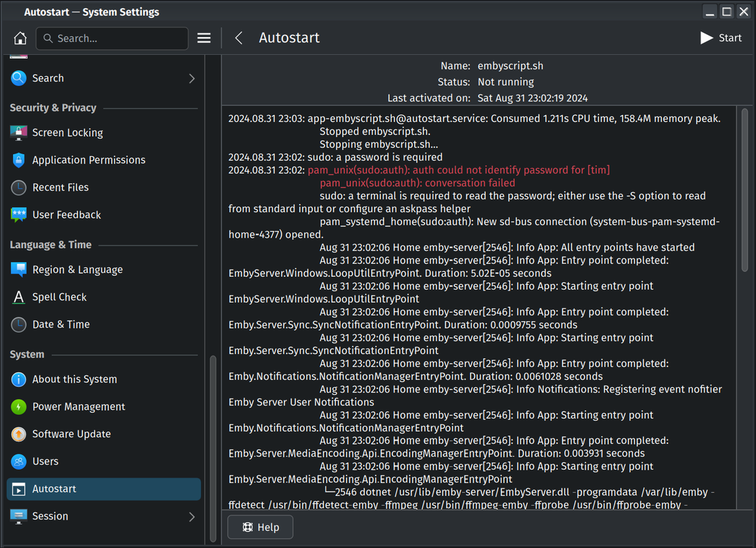Open the hamburger menu
The width and height of the screenshot is (756, 548).
coord(204,38)
